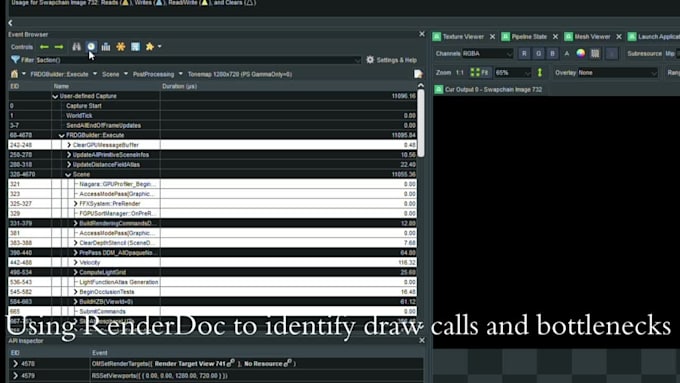Screen dimensions: 680x383
Task: Toggle the R channel button
Action: point(524,53)
